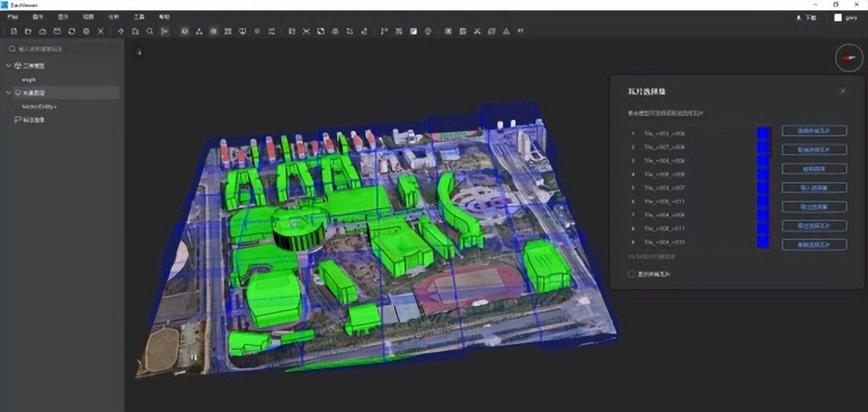Toggle the checkbox at tile dialog bottom

pyautogui.click(x=631, y=274)
